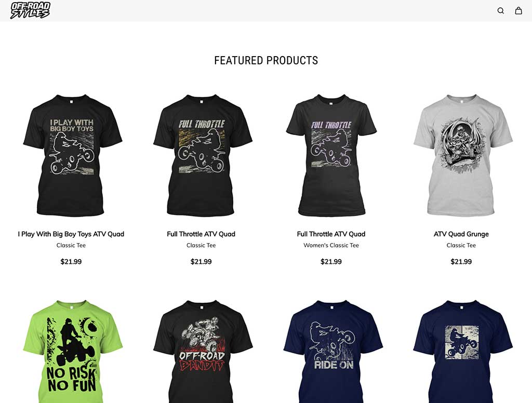Click the Full Throttle ATV Quad title above Classic Tee

(x=201, y=234)
